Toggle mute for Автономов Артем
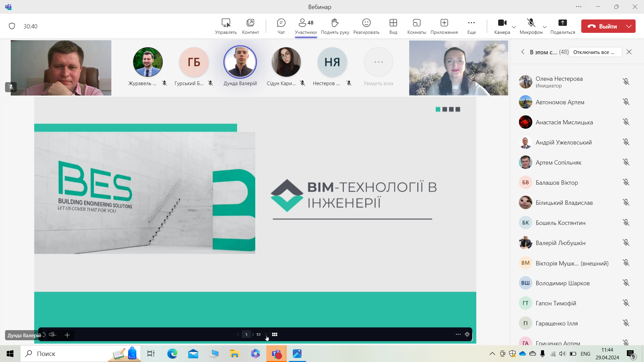644x362 pixels. click(x=626, y=102)
